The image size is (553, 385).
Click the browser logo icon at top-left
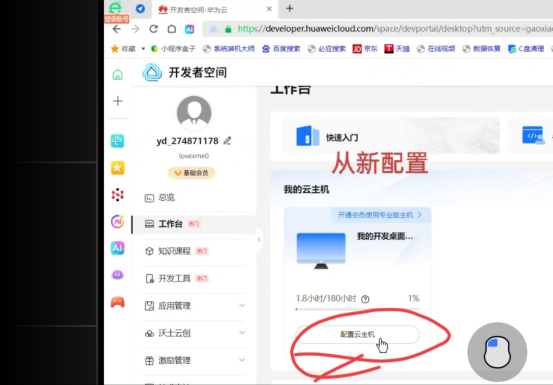click(x=115, y=7)
